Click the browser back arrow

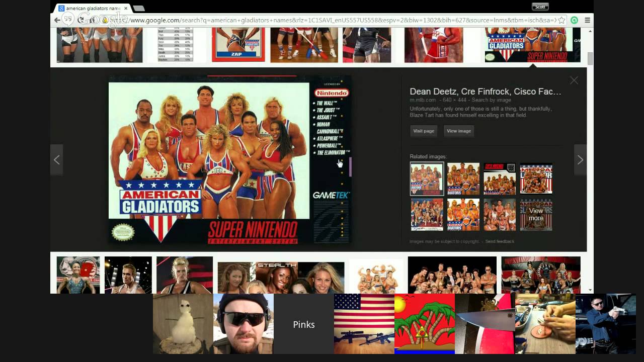[57, 20]
